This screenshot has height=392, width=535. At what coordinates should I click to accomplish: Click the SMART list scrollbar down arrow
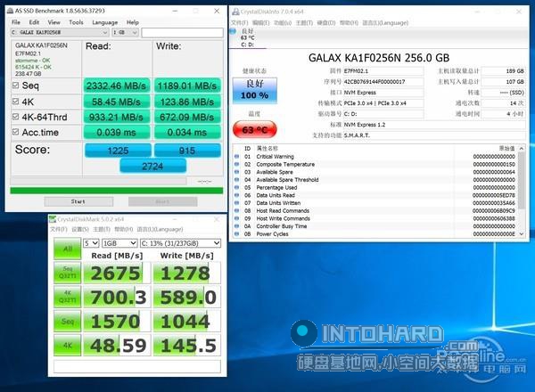coord(522,233)
